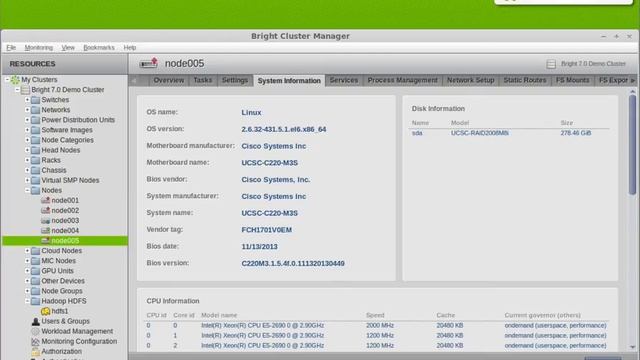Click the Authorization icon
640x360 pixels.
[x=36, y=351]
